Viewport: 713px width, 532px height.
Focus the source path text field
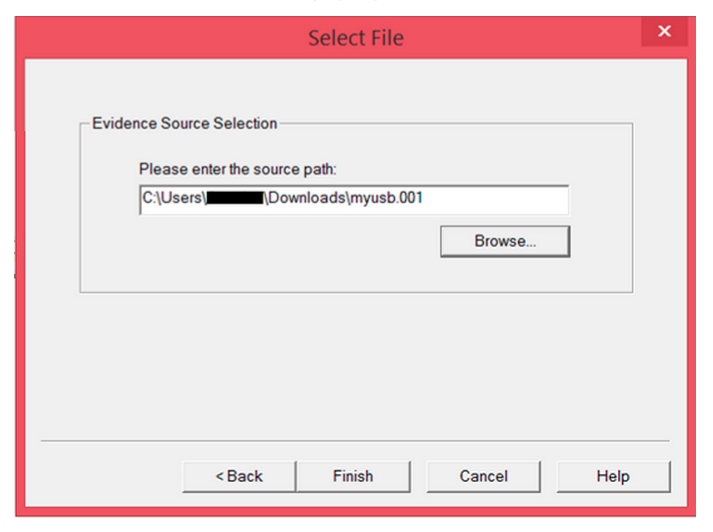(490, 199)
